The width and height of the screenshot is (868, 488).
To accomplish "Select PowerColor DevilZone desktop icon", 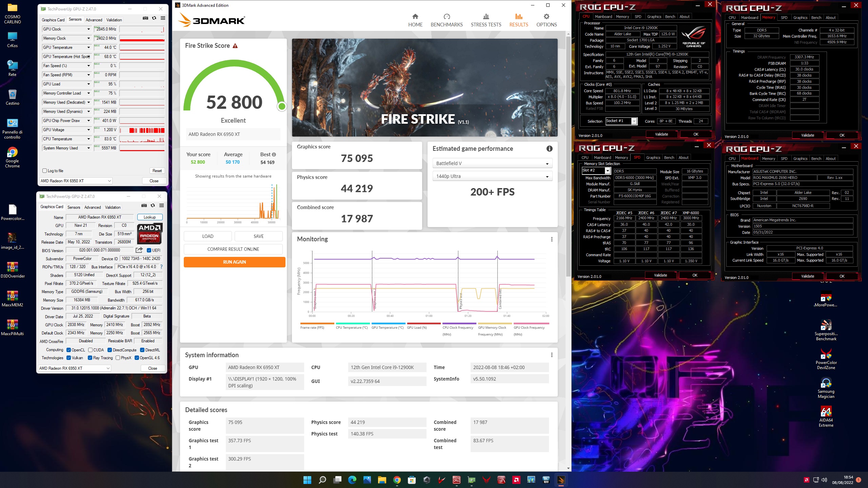I will 826,359.
